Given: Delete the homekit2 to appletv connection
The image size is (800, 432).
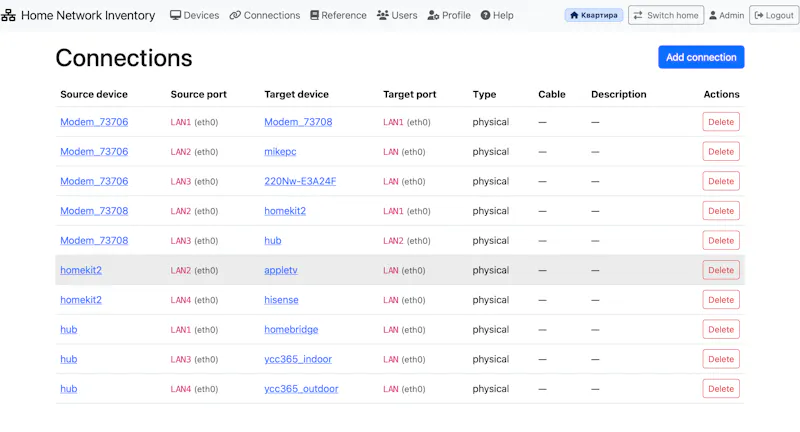Looking at the screenshot, I should click(x=721, y=270).
